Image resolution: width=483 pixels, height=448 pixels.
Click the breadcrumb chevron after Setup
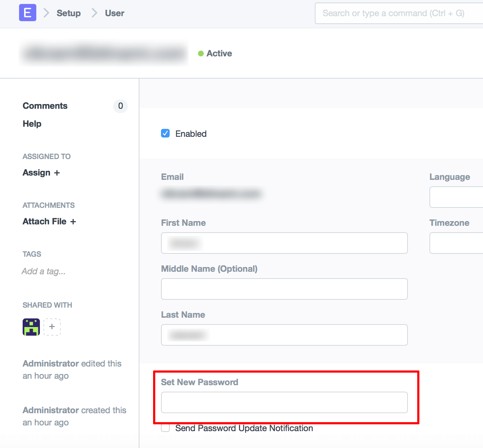click(94, 13)
